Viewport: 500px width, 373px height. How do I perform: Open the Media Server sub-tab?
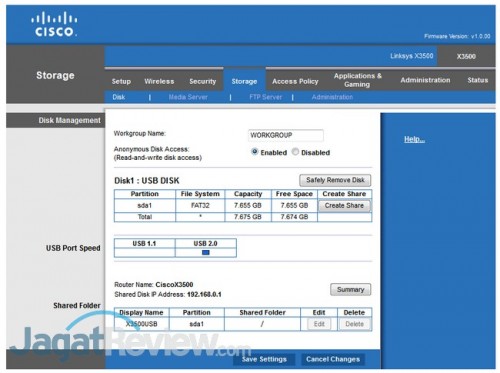[x=188, y=97]
